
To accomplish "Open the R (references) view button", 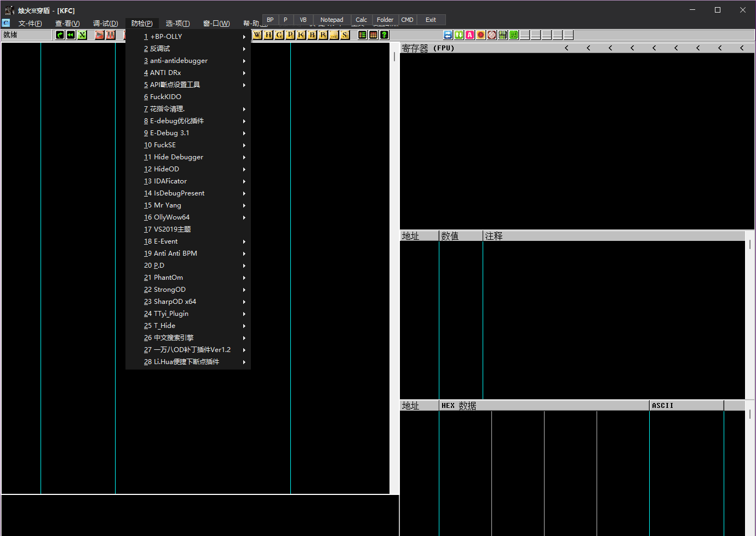I will (323, 35).
